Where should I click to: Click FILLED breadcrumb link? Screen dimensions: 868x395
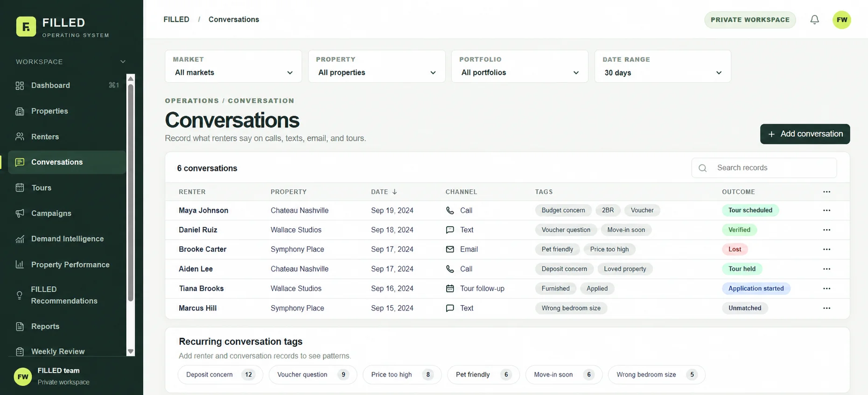point(176,19)
